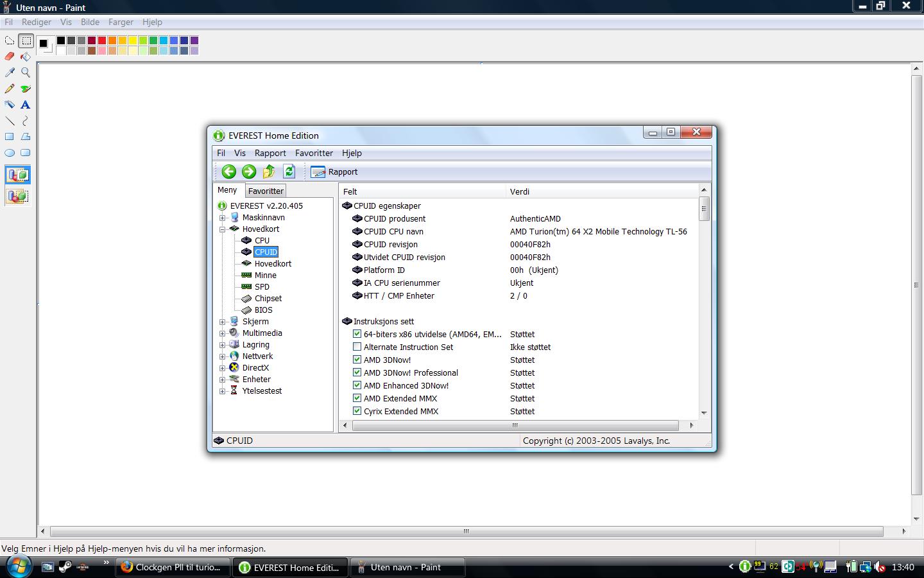Select Chipset item in the tree
Image resolution: width=924 pixels, height=578 pixels.
coord(268,299)
